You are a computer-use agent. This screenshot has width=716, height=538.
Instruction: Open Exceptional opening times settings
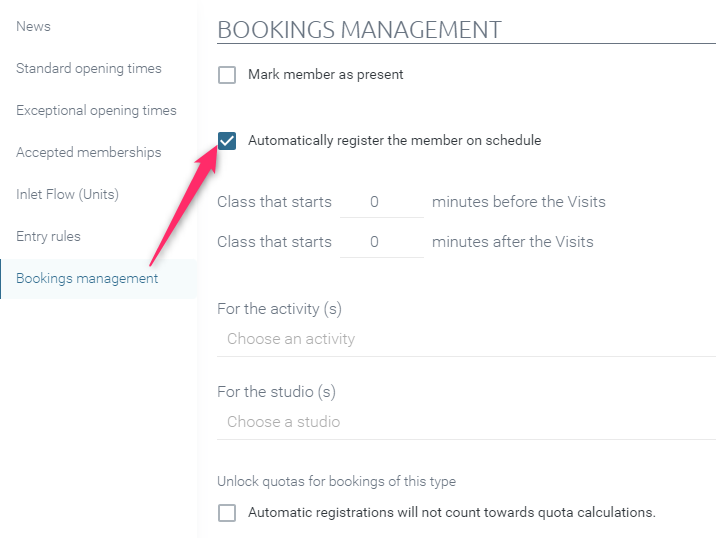pyautogui.click(x=96, y=111)
